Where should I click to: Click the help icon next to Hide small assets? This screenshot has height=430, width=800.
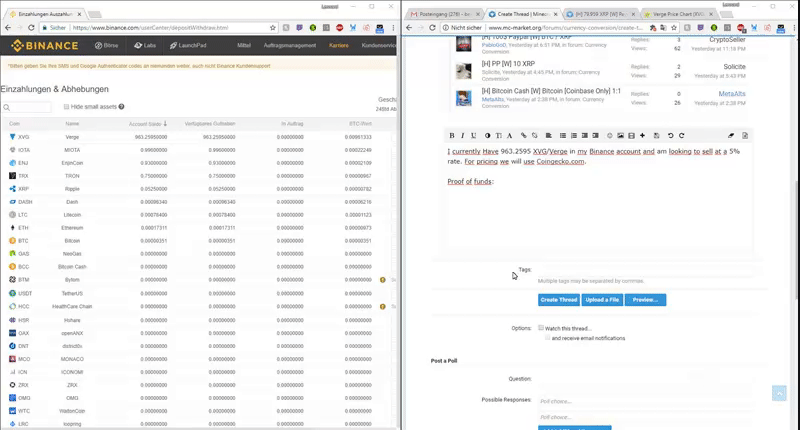121,107
